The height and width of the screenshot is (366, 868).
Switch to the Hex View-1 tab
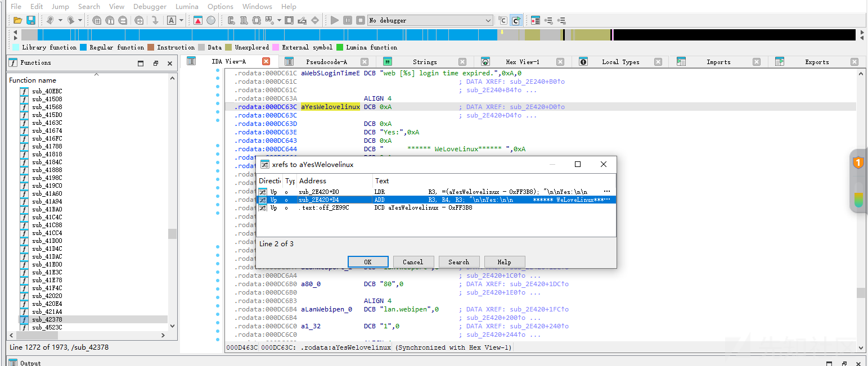pyautogui.click(x=522, y=62)
